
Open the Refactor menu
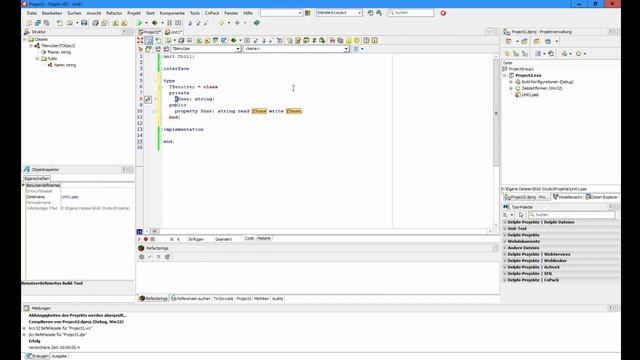114,13
